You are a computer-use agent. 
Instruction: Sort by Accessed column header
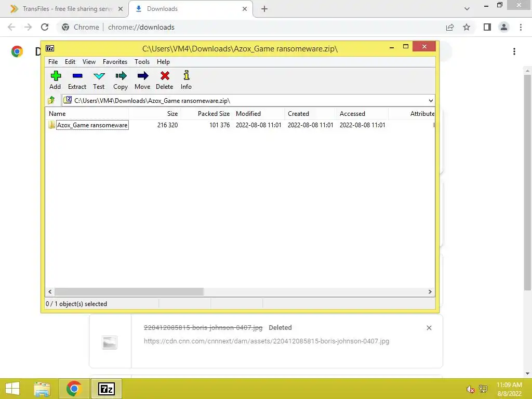click(x=362, y=114)
